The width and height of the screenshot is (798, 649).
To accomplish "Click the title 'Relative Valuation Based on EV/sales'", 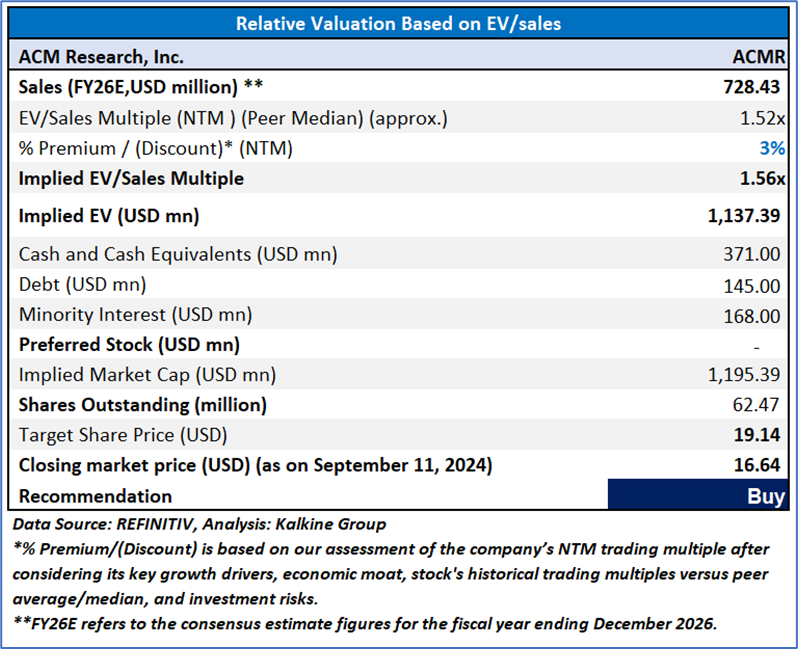I will 398,23.
